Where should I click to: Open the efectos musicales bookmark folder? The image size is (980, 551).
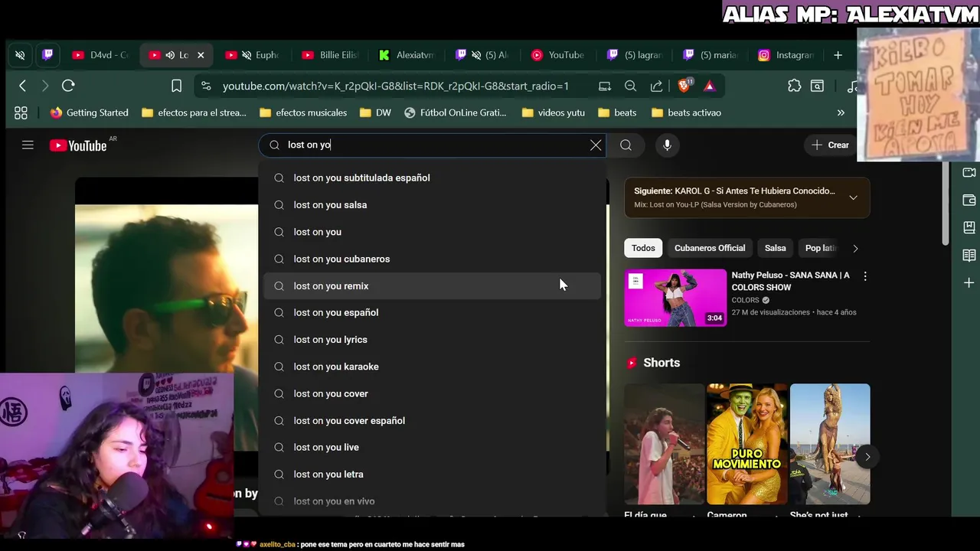(302, 112)
